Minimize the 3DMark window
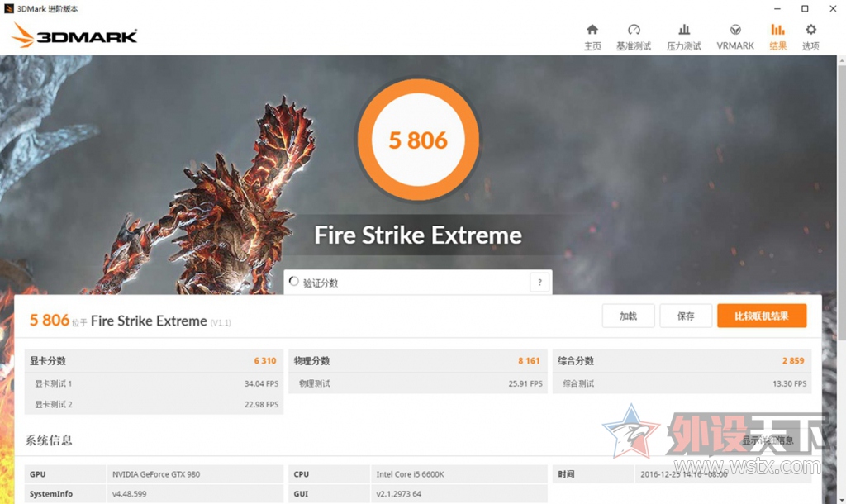The width and height of the screenshot is (846, 504). pyautogui.click(x=777, y=8)
